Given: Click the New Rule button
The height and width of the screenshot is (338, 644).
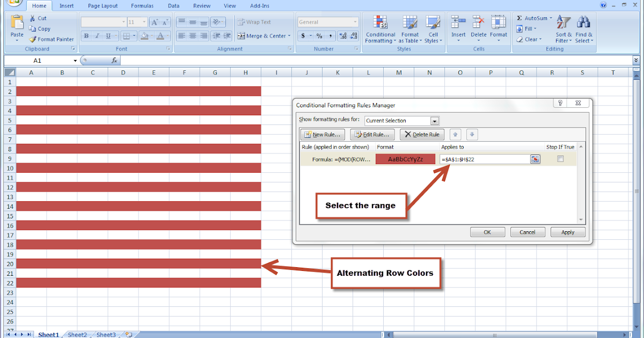Looking at the screenshot, I should click(322, 134).
